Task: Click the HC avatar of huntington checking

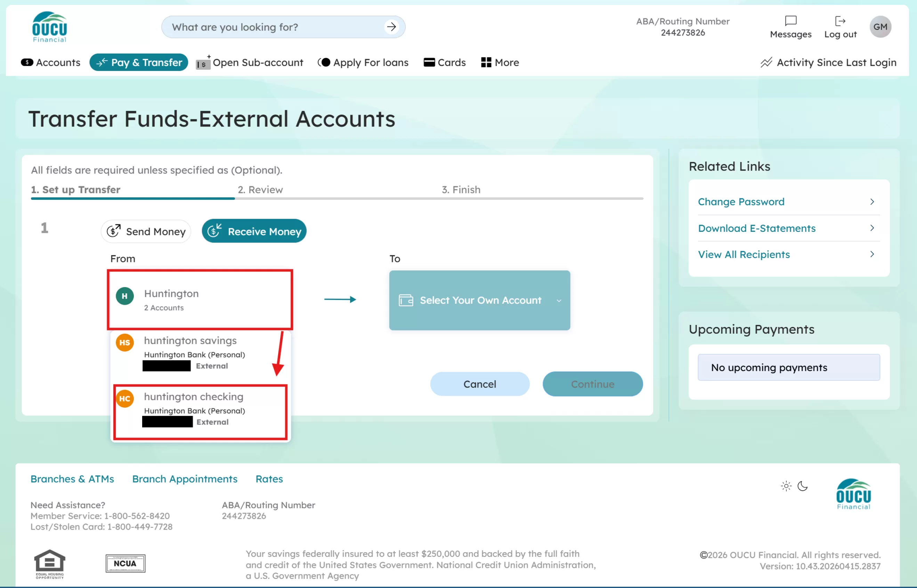Action: click(x=124, y=399)
